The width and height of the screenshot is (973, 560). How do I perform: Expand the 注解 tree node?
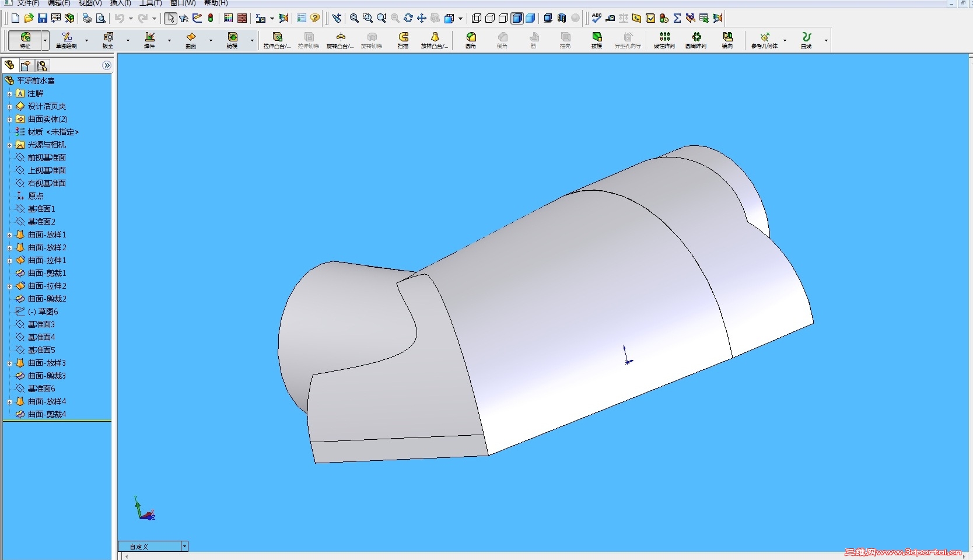tap(9, 94)
